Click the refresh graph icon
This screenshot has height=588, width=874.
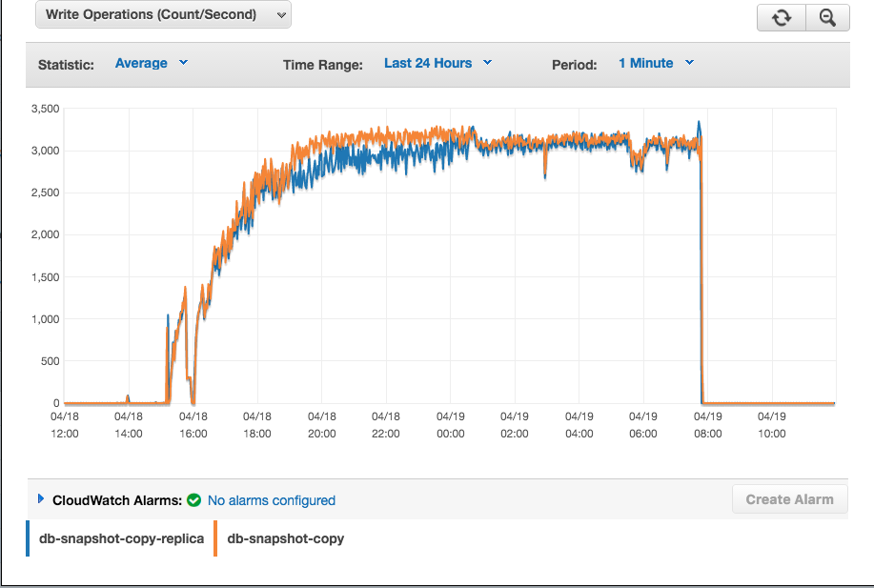(x=782, y=18)
